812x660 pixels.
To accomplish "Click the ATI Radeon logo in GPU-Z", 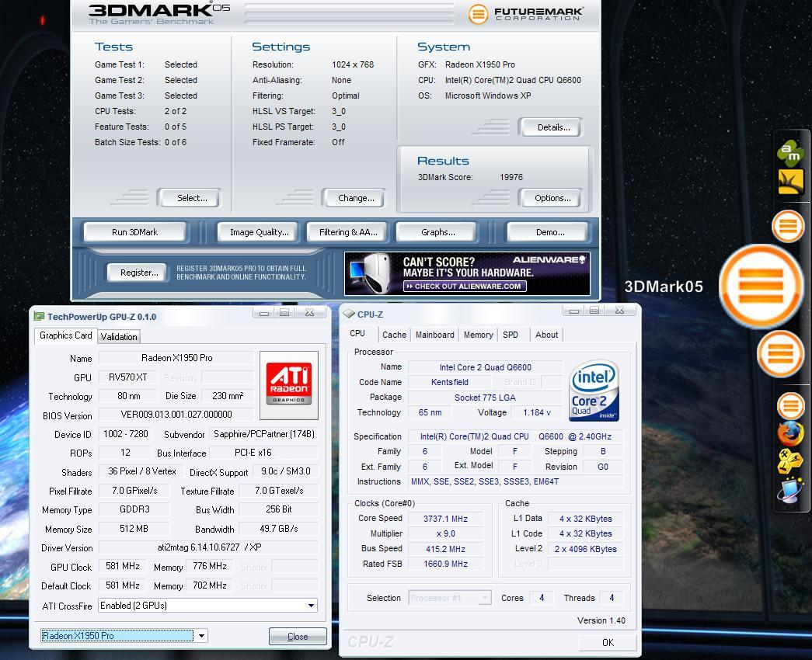I will [x=288, y=384].
